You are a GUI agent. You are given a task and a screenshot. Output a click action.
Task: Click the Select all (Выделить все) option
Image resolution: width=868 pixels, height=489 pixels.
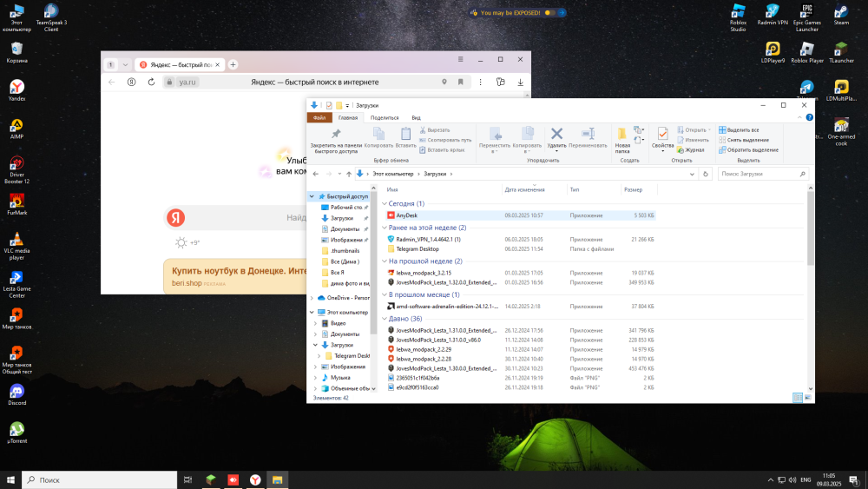pyautogui.click(x=739, y=130)
